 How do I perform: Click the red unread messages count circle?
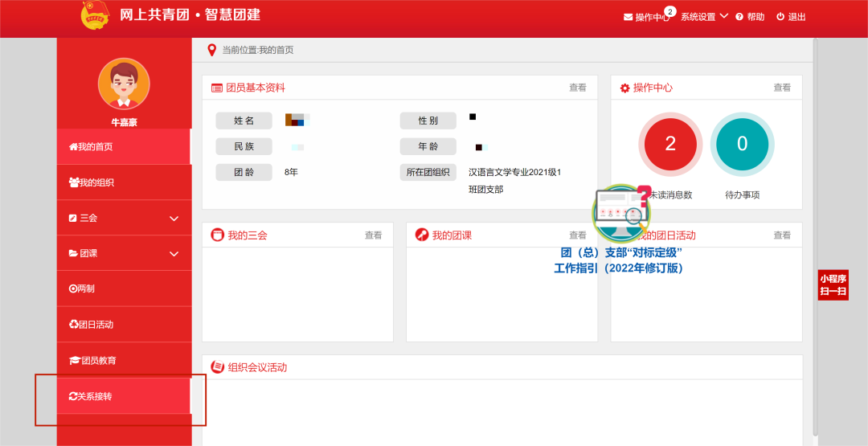[x=670, y=144]
